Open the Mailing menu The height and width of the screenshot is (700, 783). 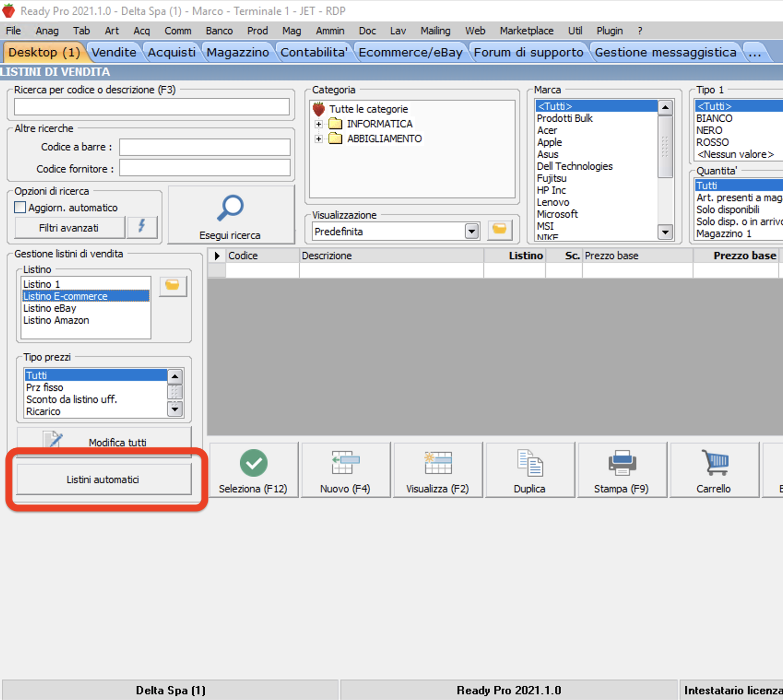point(435,31)
